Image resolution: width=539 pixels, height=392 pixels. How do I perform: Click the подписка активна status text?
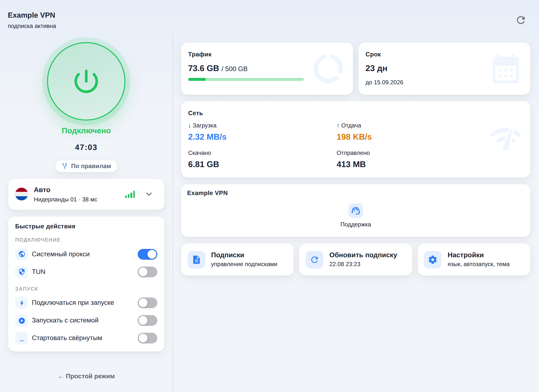click(32, 26)
